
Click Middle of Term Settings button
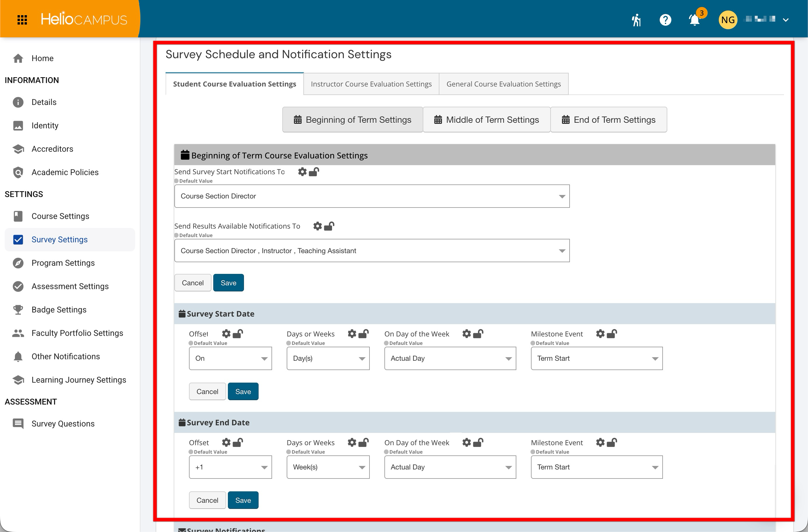coord(486,120)
